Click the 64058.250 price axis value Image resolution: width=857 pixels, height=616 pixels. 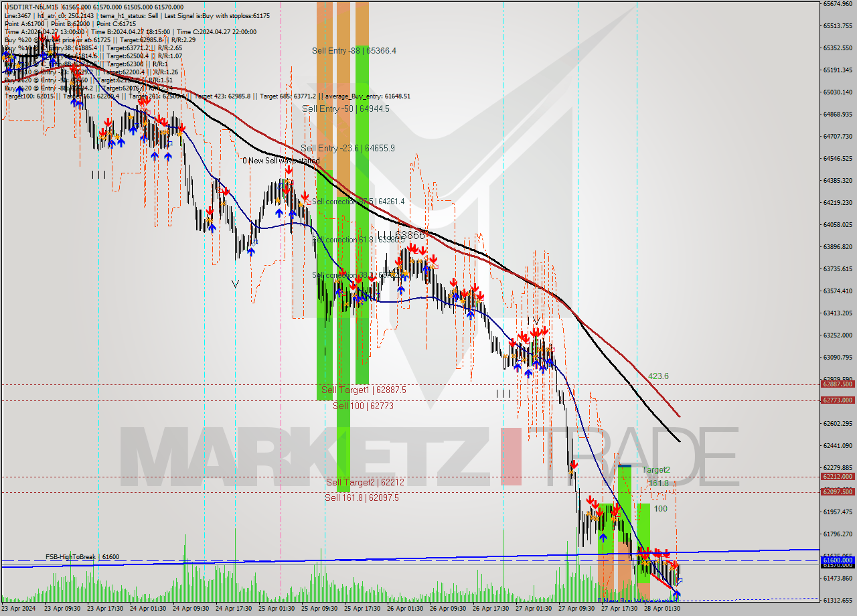pos(838,225)
